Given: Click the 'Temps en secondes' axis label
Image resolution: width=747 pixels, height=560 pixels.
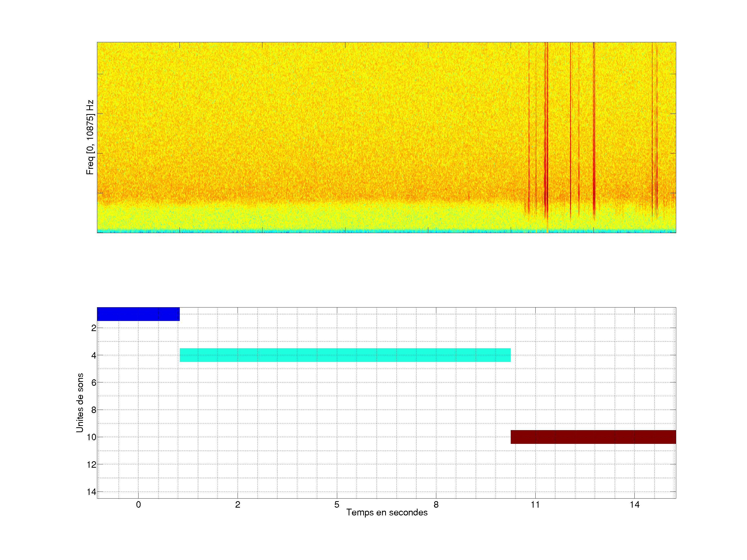Looking at the screenshot, I should [387, 512].
